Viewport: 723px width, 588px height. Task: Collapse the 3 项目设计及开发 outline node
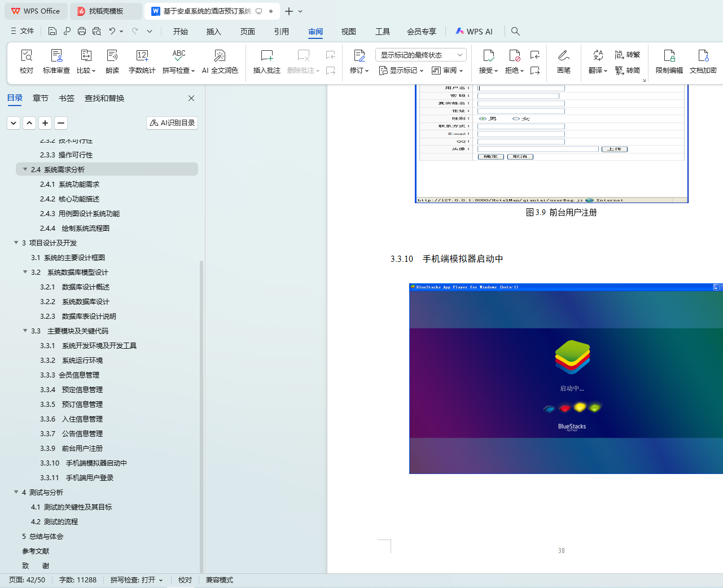pyautogui.click(x=16, y=243)
